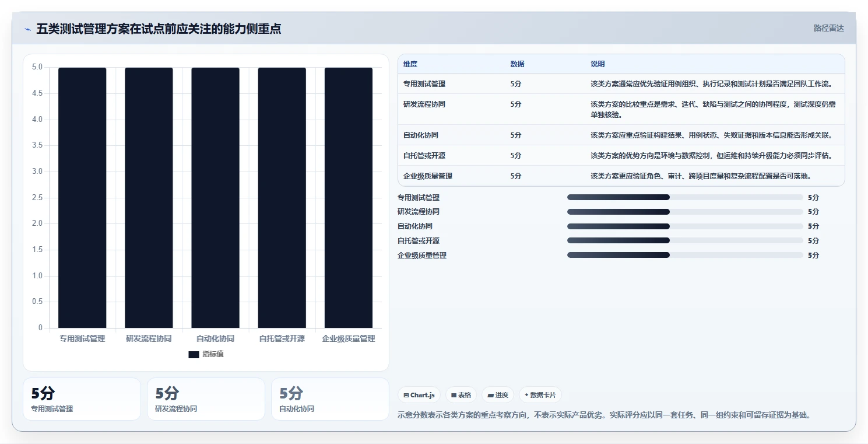Click the 专用测试管理 progress list label

point(419,198)
